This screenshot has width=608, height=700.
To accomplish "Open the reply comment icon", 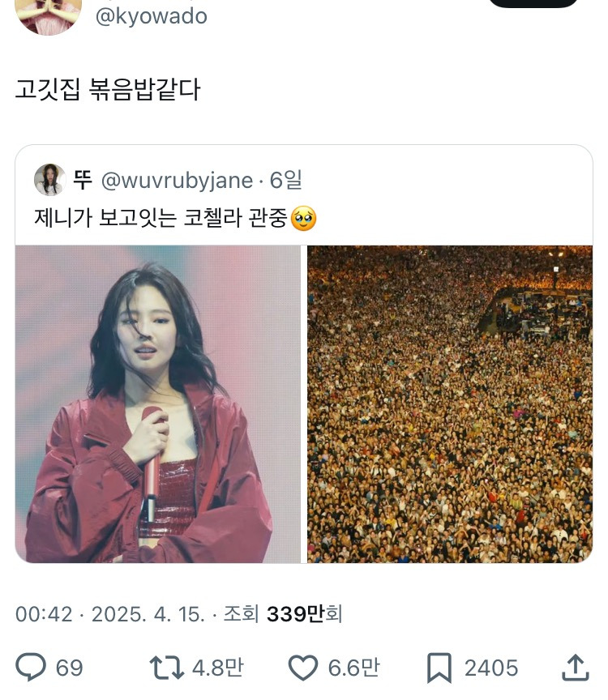I will (x=31, y=667).
